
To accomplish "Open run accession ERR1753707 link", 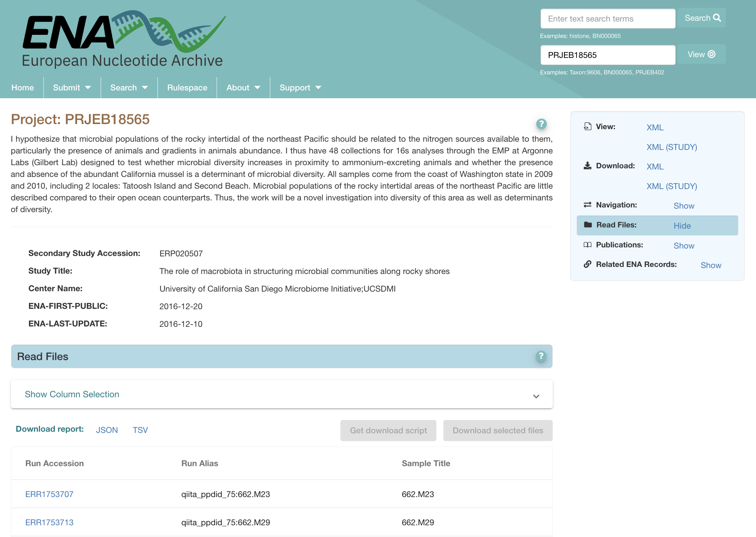I will pos(49,494).
